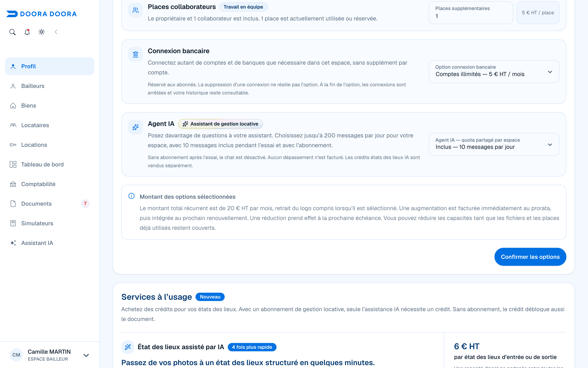This screenshot has width=588, height=368.
Task: Click the CM user avatar
Action: [x=16, y=355]
